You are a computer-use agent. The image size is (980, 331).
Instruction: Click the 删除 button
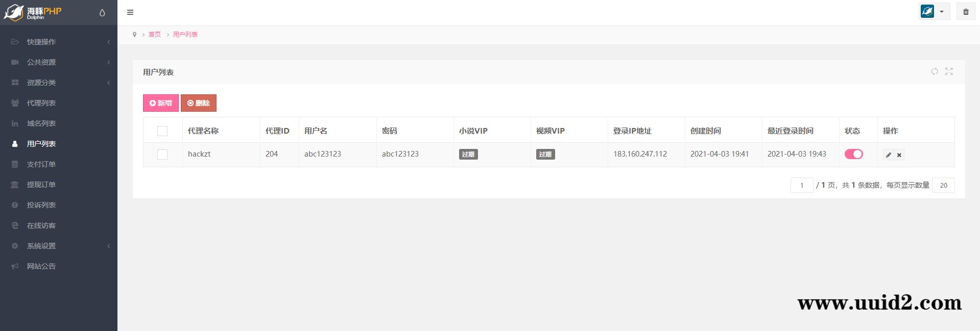[x=199, y=103]
